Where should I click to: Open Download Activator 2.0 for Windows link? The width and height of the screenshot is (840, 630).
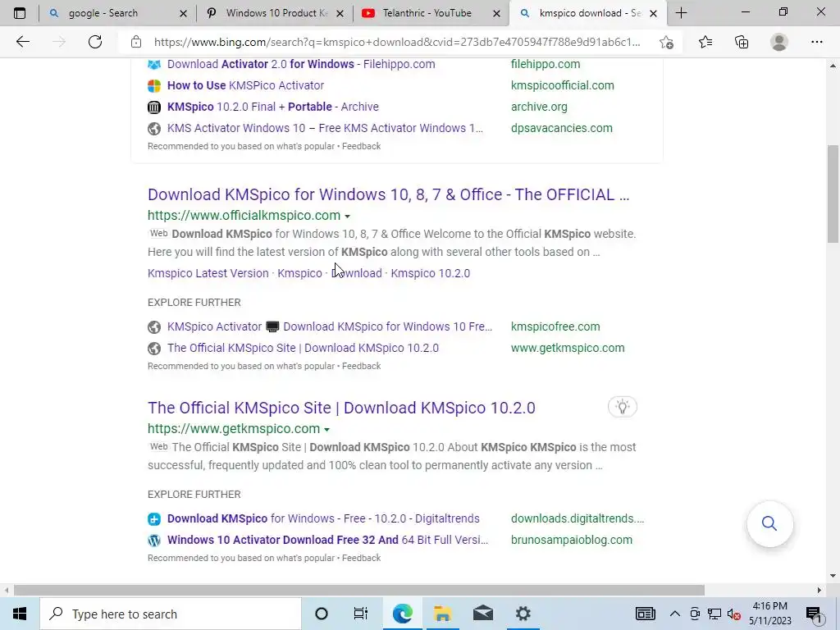point(301,64)
